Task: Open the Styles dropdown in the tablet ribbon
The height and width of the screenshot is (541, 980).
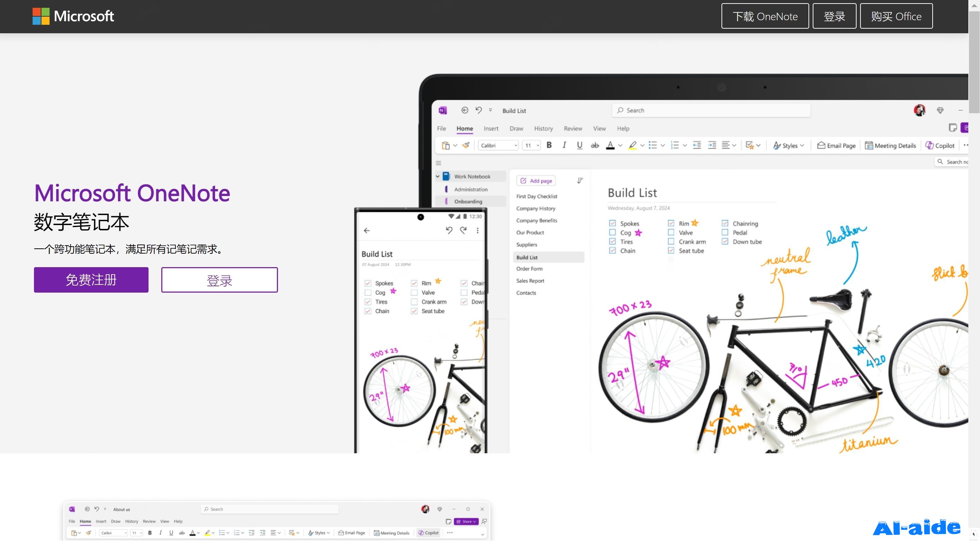Action: click(x=789, y=145)
